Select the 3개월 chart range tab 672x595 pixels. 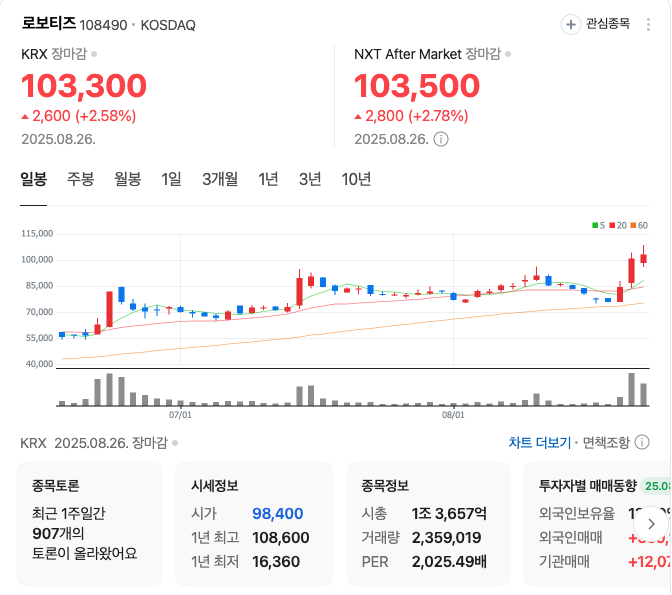pyautogui.click(x=220, y=179)
